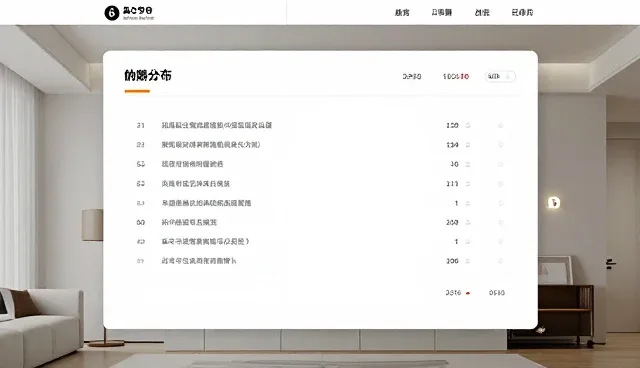This screenshot has width=640, height=368.
Task: Click the small icon next to value 111
Action: [468, 184]
